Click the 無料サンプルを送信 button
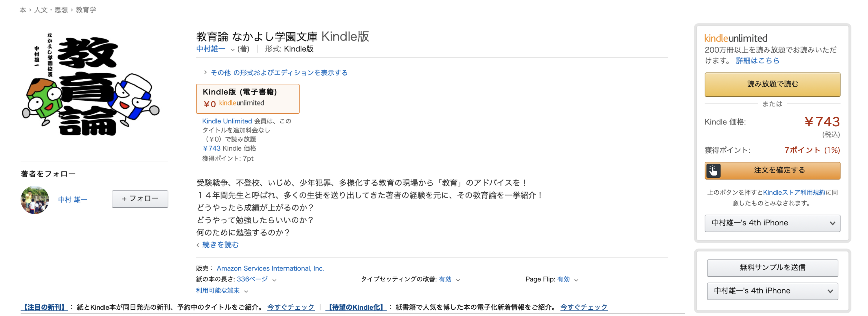 point(772,267)
